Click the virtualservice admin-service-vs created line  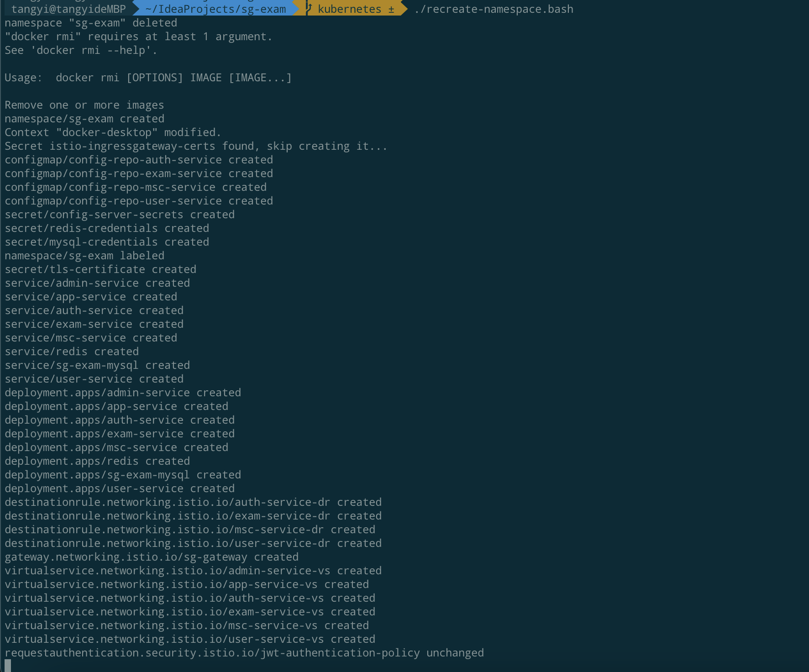click(193, 571)
